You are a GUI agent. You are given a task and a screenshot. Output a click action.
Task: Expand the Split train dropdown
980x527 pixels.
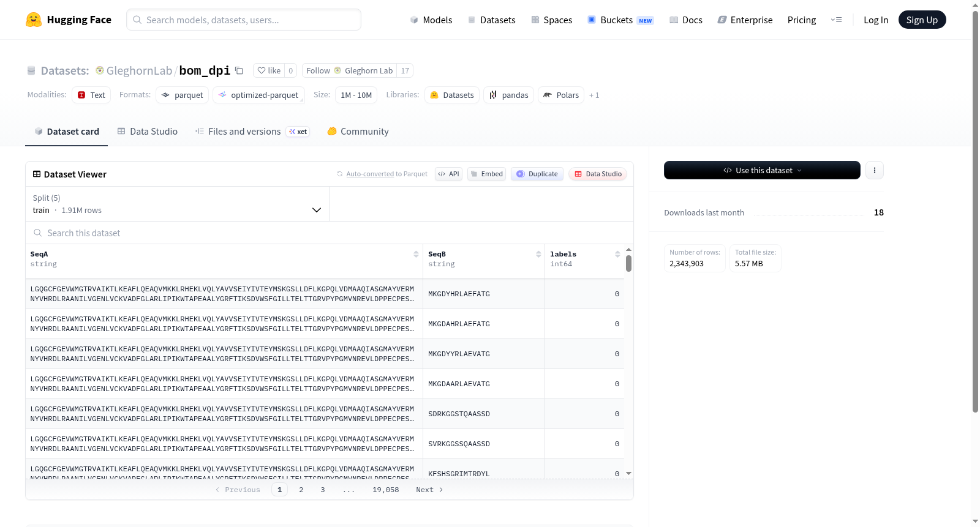[x=178, y=204]
